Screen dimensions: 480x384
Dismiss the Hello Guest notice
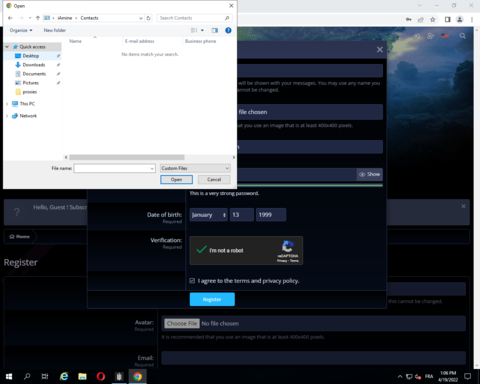point(463,206)
